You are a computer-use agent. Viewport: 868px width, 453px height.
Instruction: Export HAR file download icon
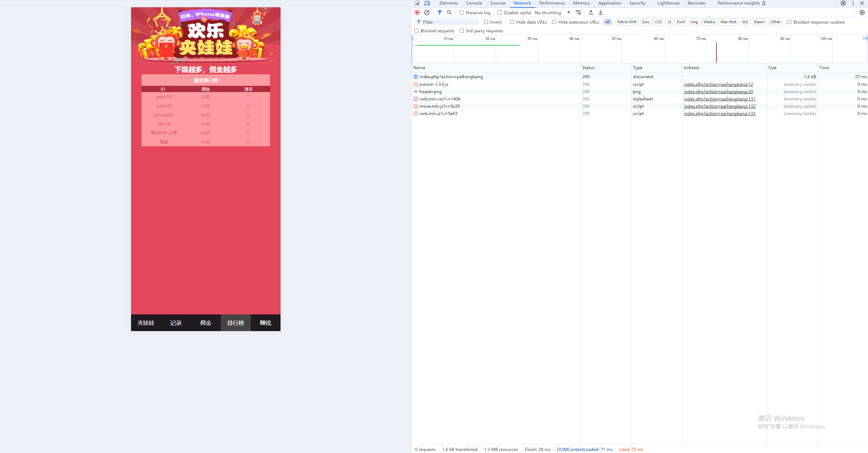pos(601,13)
